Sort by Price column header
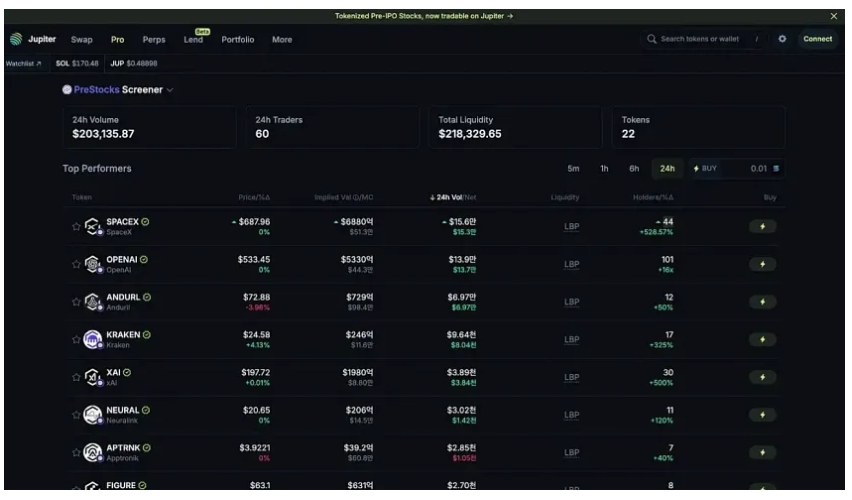 [x=254, y=197]
